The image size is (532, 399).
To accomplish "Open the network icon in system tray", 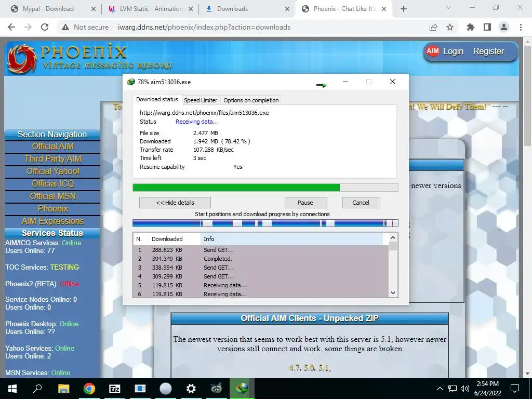I will (x=453, y=389).
